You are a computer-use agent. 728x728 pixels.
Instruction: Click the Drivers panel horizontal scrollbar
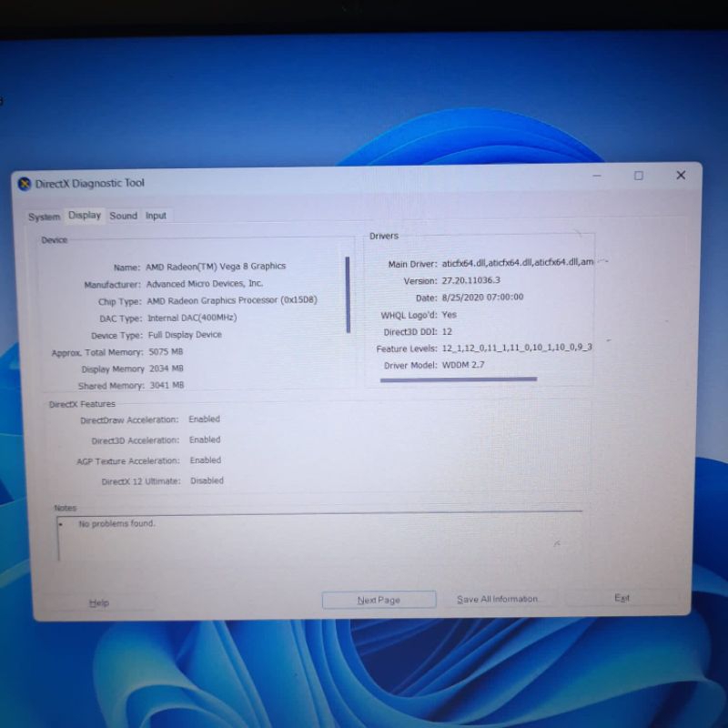tap(459, 379)
